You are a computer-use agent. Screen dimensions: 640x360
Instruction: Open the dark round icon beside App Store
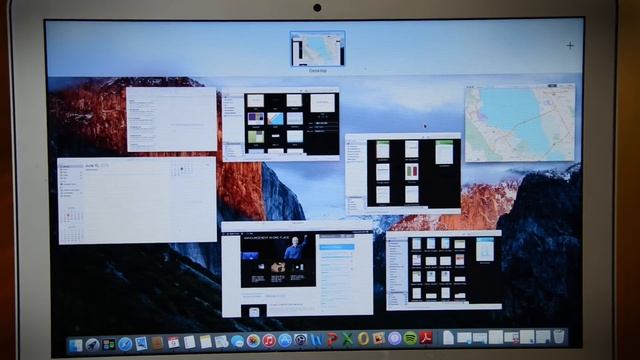300,340
